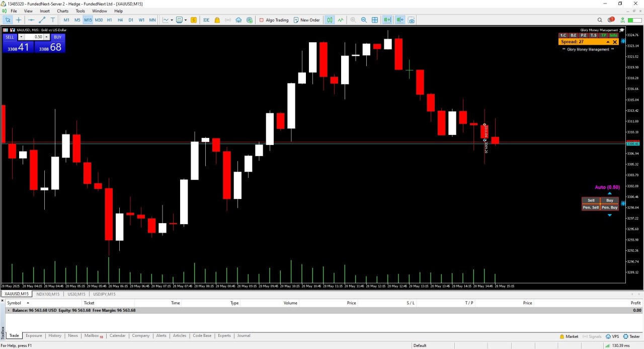This screenshot has height=349, width=644.
Task: Click the B.E button in Glory panel
Action: click(x=574, y=35)
